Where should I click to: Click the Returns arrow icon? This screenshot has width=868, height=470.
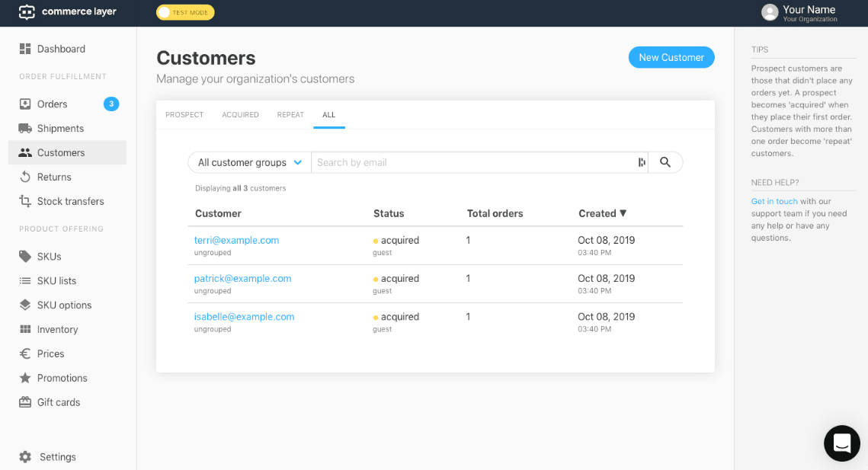25,177
